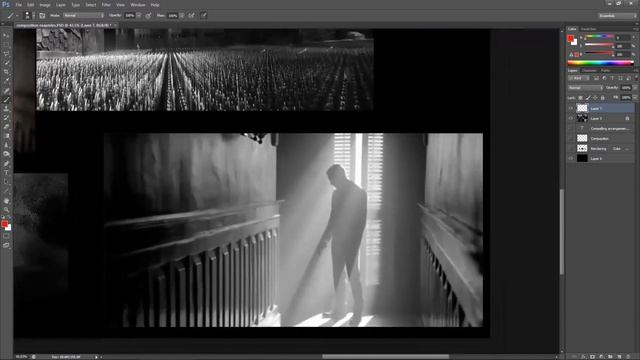Select the Quick Selection tool
This screenshot has width=640, height=360.
tap(6, 63)
